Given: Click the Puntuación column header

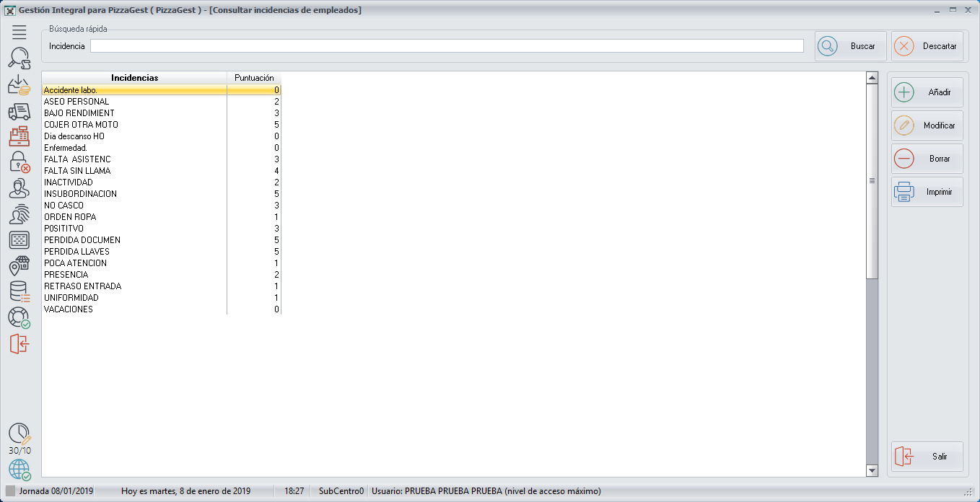Looking at the screenshot, I should coord(254,78).
